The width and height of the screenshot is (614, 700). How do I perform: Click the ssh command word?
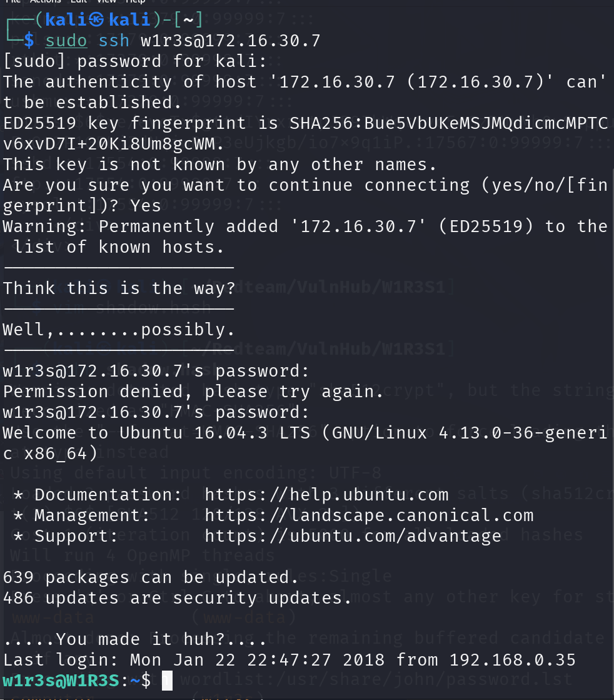point(114,41)
